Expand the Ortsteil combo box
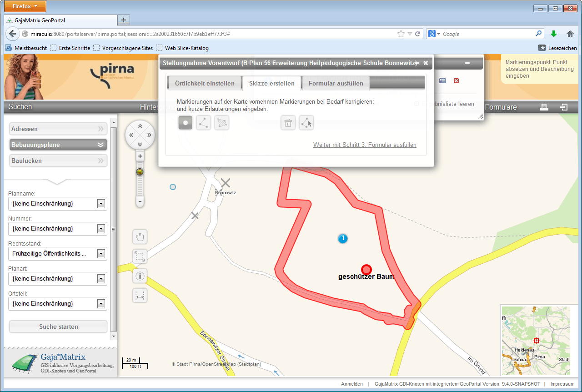 pos(101,304)
